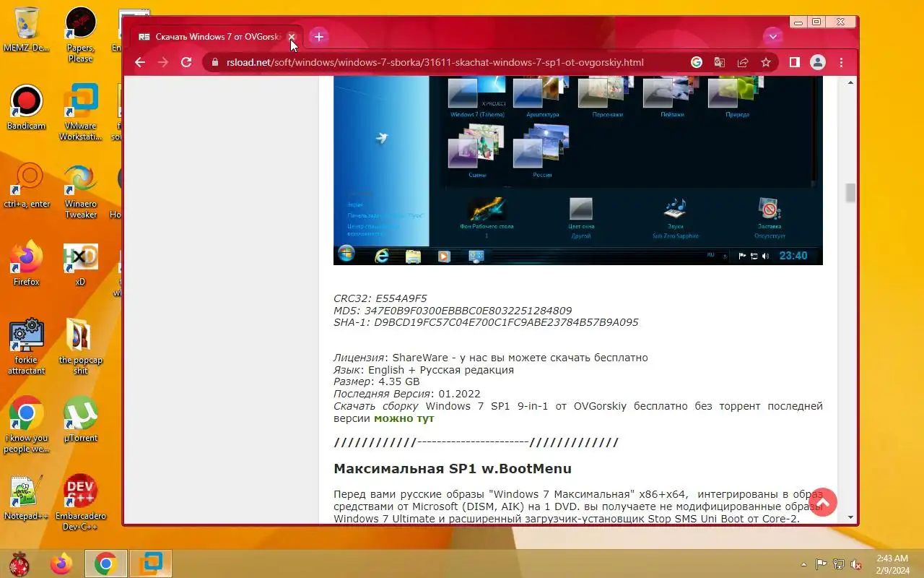The width and height of the screenshot is (924, 578).
Task: Open the tab search dropdown arrow
Action: point(773,36)
